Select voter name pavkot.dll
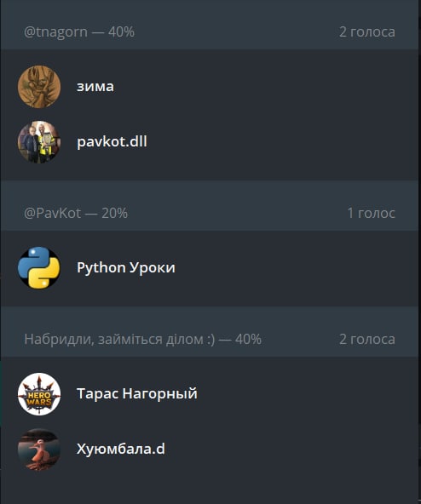This screenshot has height=504, width=421. 112,141
